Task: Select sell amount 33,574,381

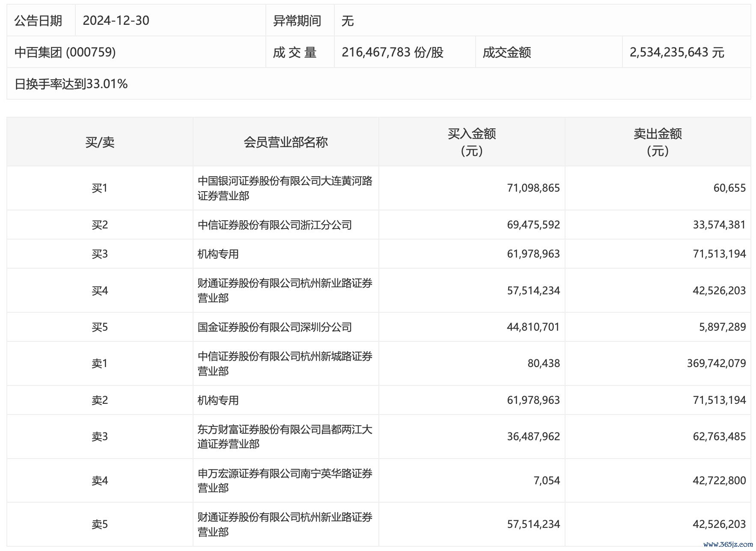Action: (x=719, y=225)
